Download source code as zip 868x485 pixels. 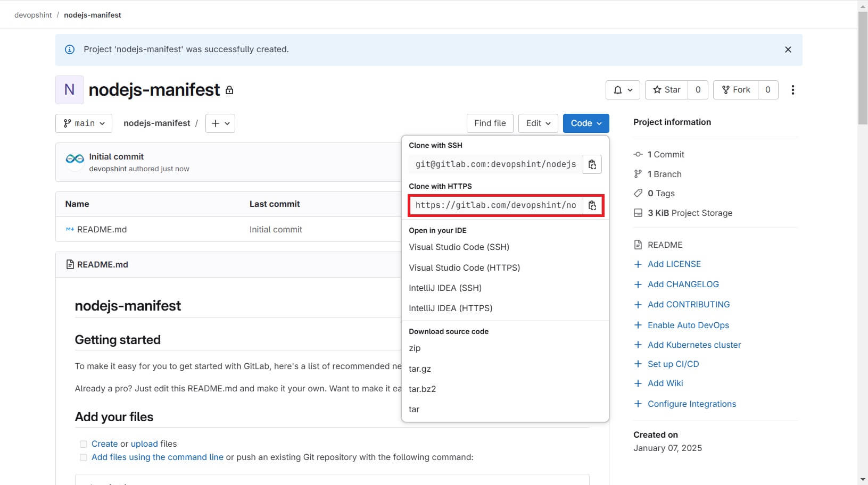point(415,348)
